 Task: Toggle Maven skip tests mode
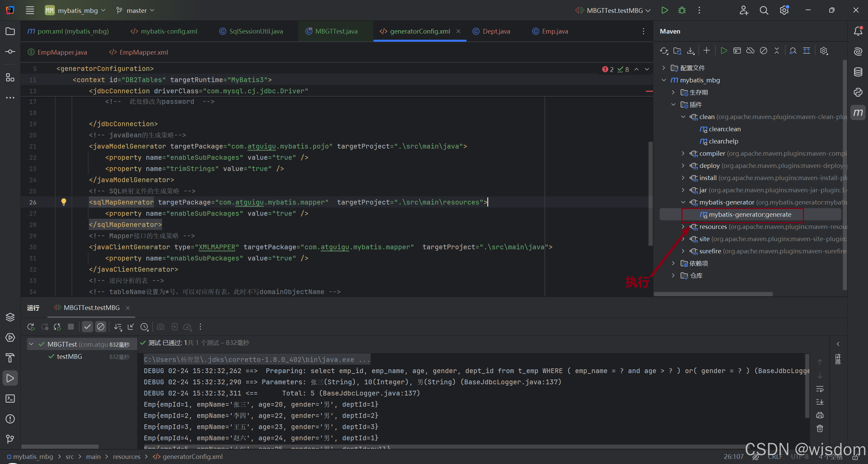pyautogui.click(x=764, y=51)
